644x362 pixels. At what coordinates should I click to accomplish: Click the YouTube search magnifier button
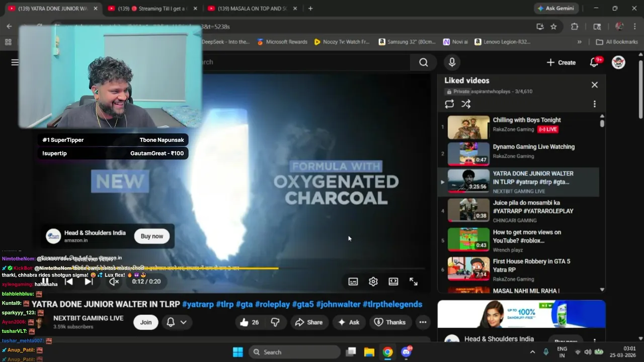pyautogui.click(x=424, y=62)
